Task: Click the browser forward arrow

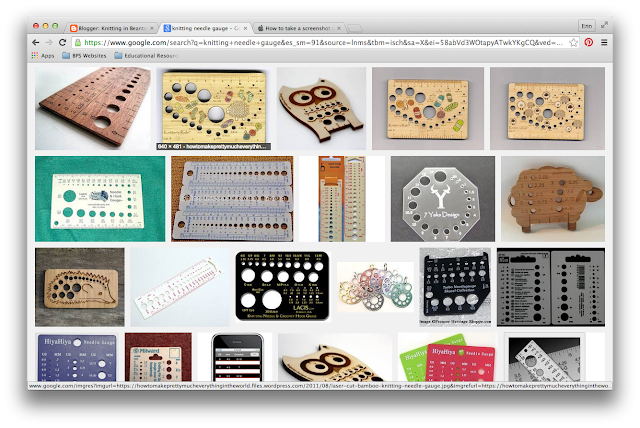Action: [x=49, y=42]
